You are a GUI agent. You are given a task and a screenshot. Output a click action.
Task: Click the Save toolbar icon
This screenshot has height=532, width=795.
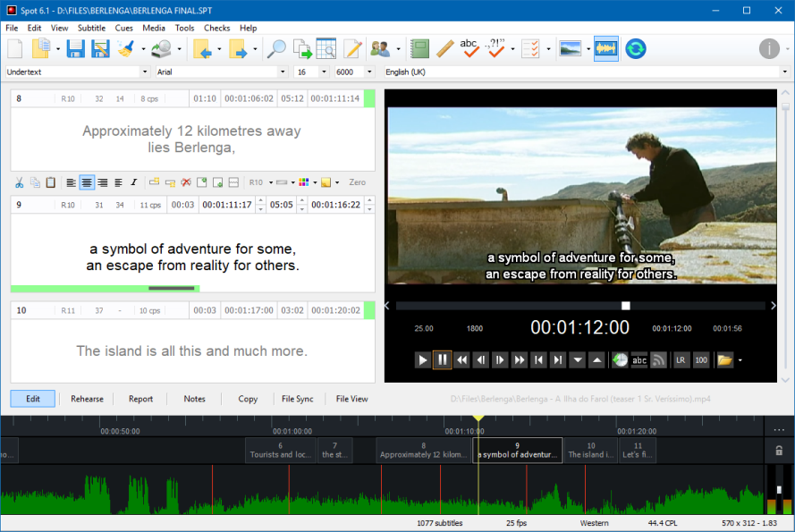pyautogui.click(x=75, y=48)
